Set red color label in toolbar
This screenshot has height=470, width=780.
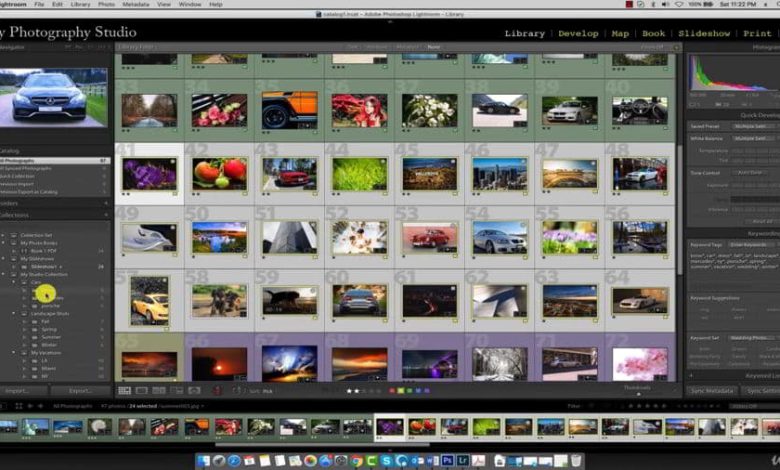coord(392,391)
